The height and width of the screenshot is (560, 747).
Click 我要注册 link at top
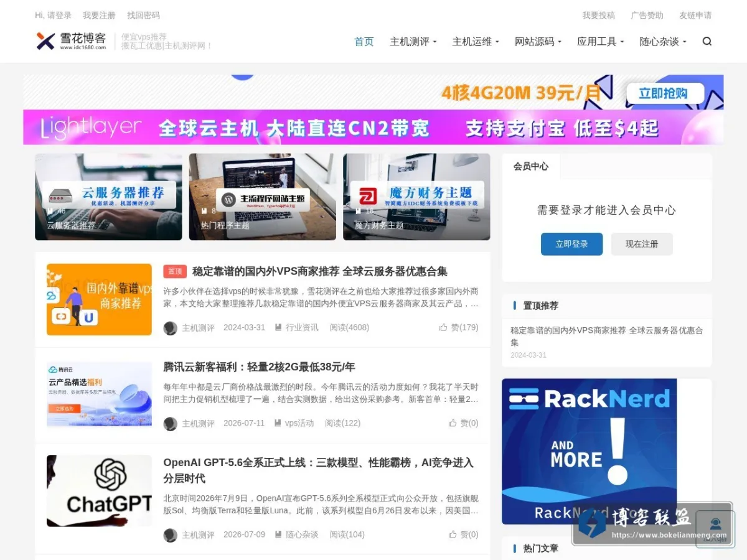pyautogui.click(x=99, y=16)
